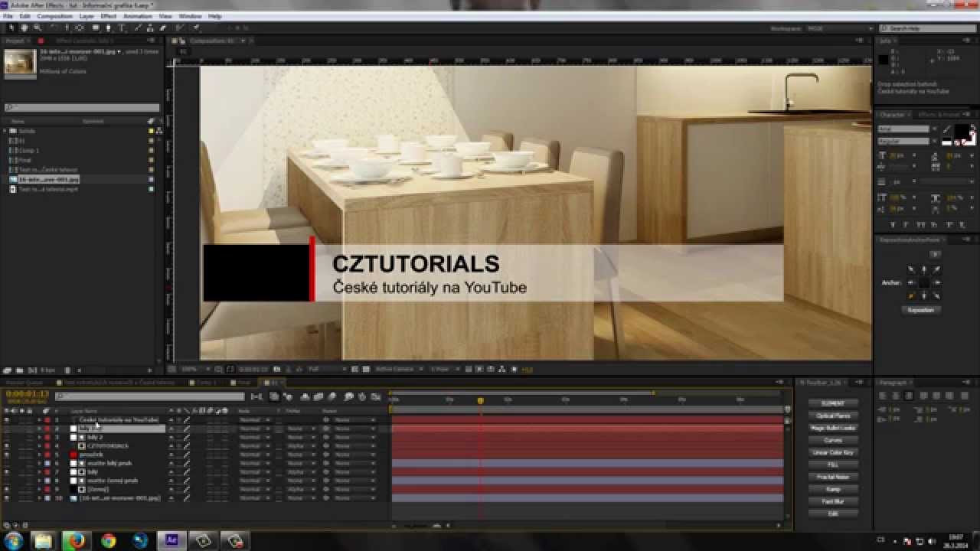
Task: Click the Fast Blur button
Action: click(x=833, y=501)
